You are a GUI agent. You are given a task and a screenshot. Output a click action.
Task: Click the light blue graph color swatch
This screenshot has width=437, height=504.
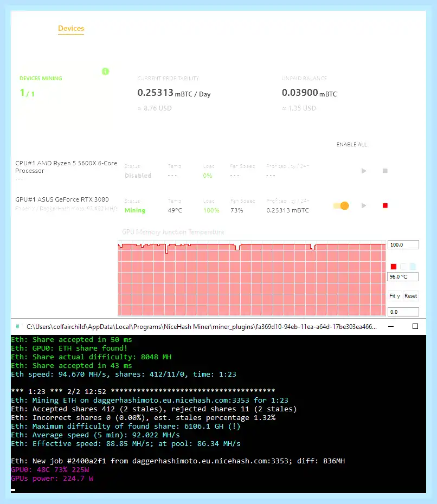click(x=413, y=267)
